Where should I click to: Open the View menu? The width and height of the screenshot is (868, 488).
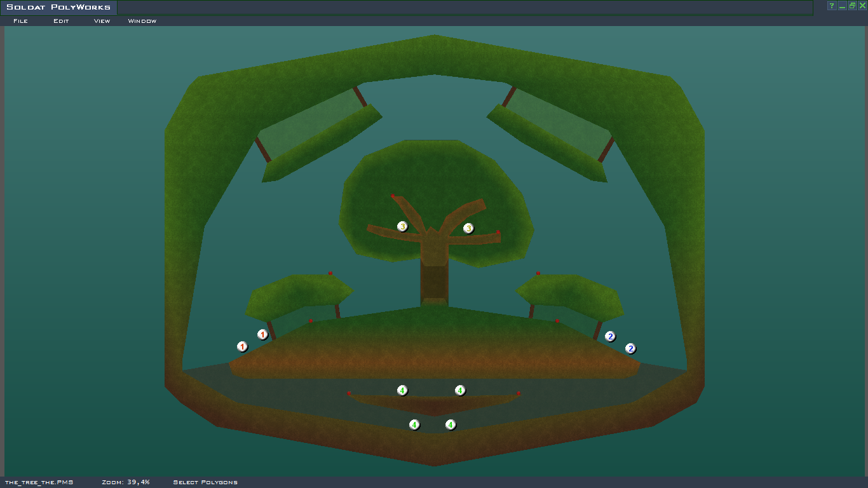pos(102,21)
